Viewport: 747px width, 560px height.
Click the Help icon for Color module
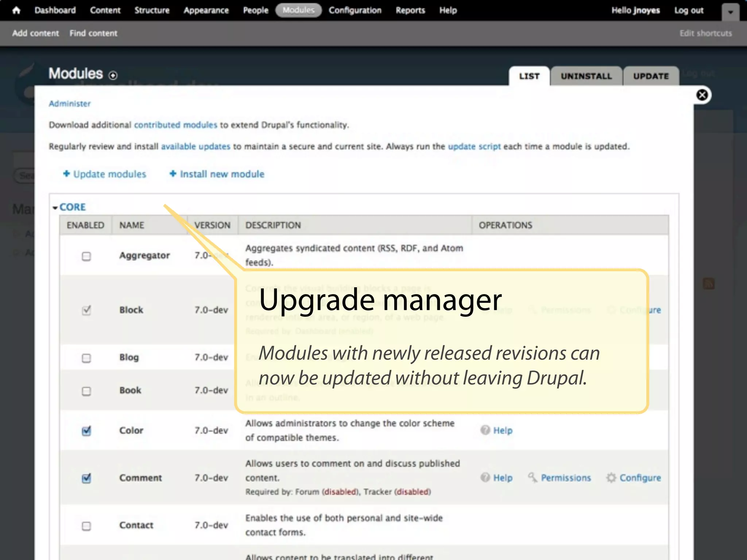coord(485,430)
